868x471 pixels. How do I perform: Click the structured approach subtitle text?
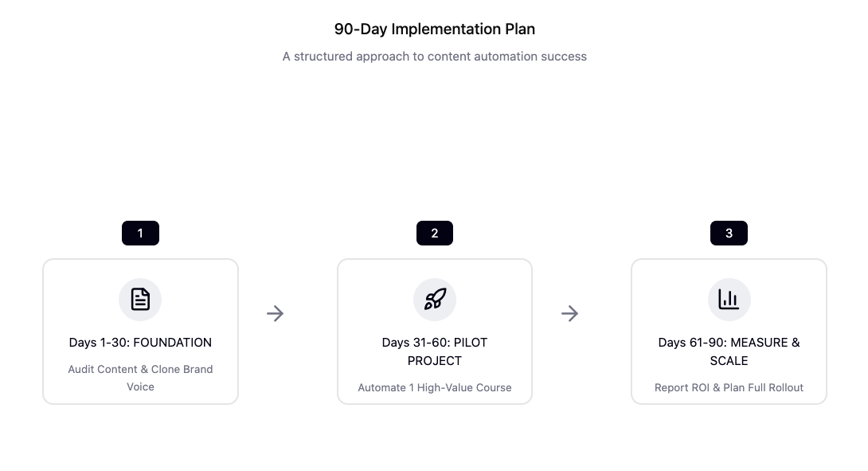click(435, 57)
